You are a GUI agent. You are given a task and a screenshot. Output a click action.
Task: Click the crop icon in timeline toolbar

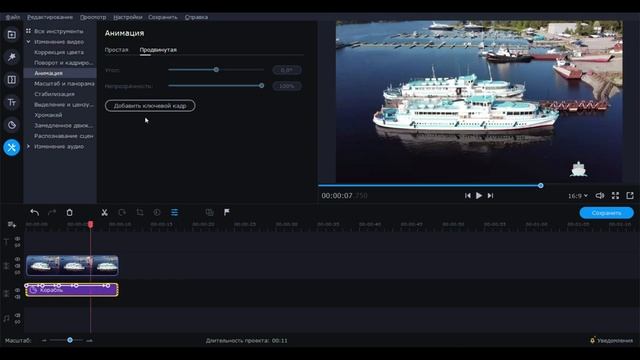140,212
